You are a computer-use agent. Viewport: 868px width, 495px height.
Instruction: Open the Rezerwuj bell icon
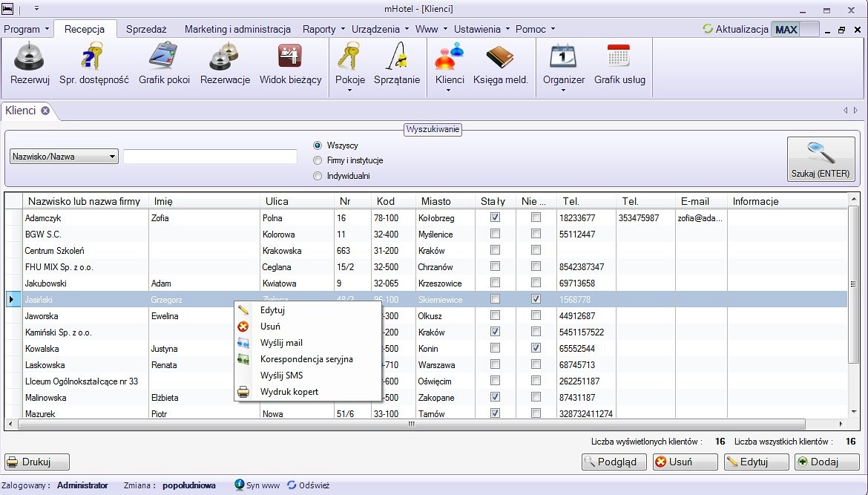pos(30,56)
